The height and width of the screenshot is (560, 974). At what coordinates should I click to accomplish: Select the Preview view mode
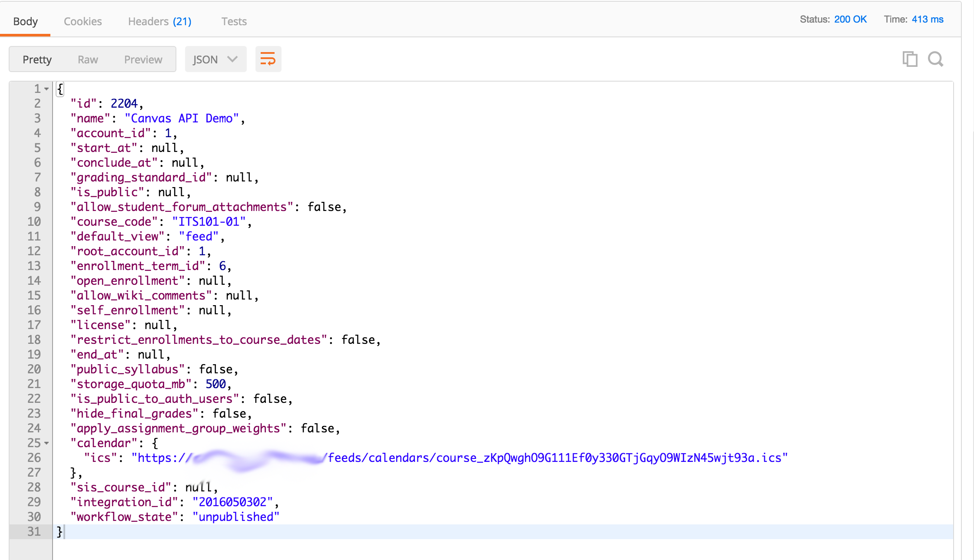pyautogui.click(x=143, y=59)
